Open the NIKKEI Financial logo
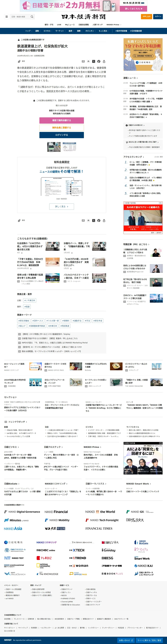 tap(56, 512)
